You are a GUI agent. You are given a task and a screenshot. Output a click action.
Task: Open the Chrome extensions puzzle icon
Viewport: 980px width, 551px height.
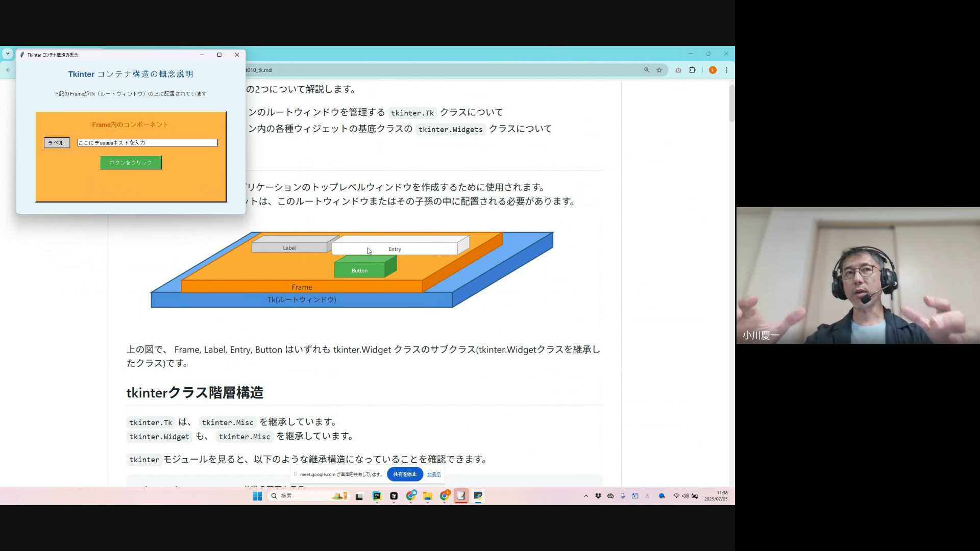pyautogui.click(x=692, y=70)
